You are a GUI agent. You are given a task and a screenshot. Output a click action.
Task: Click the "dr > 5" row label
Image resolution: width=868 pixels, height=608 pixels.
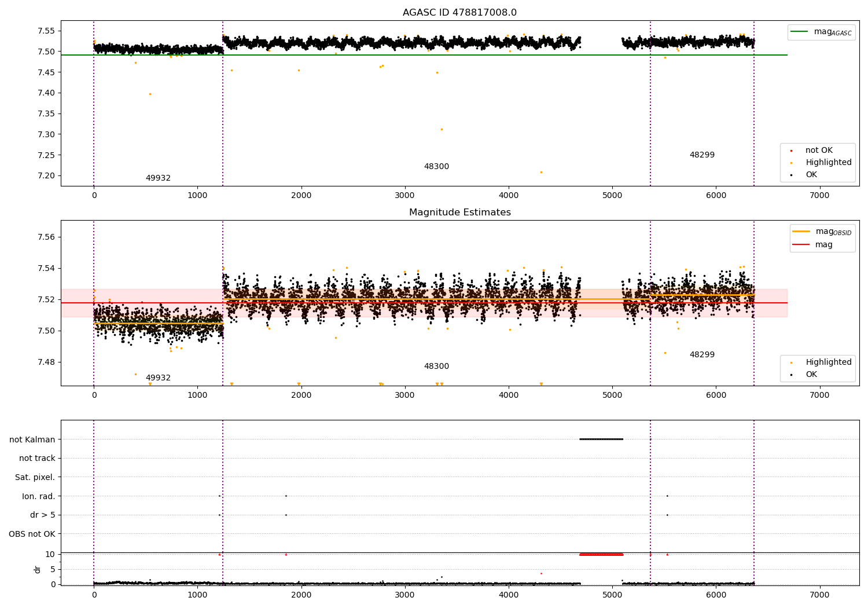[x=43, y=515]
